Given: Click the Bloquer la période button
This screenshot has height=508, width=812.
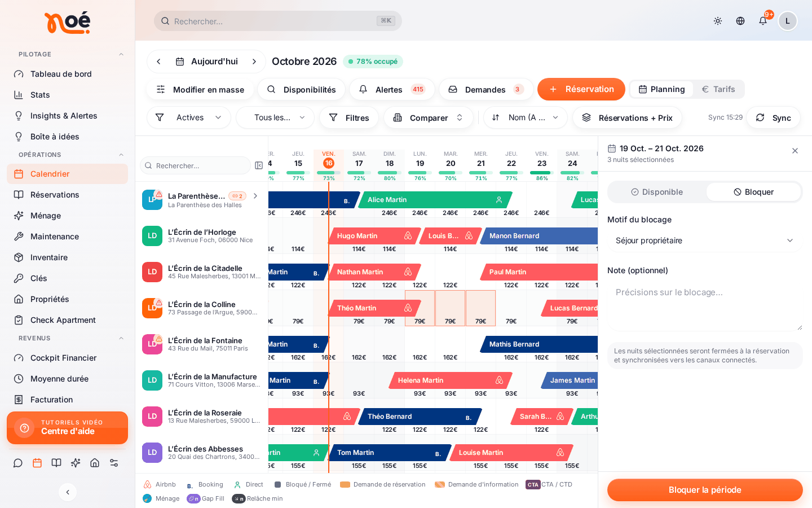Looking at the screenshot, I should tap(705, 490).
